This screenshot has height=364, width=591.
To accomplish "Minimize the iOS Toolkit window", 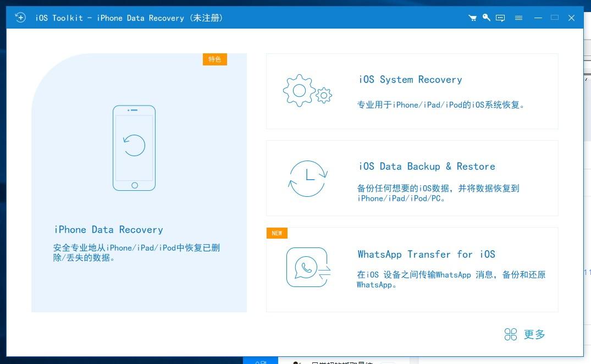I will (538, 18).
